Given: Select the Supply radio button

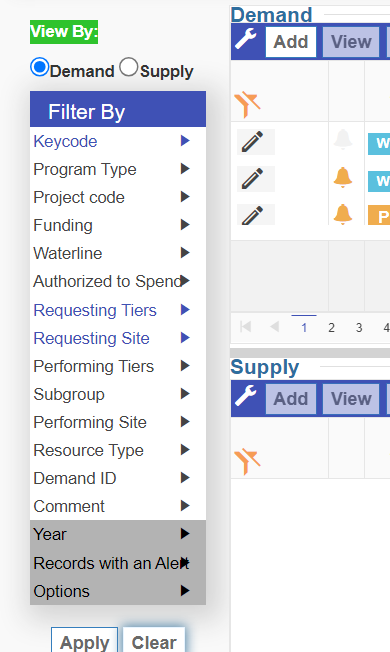Looking at the screenshot, I should click(129, 67).
